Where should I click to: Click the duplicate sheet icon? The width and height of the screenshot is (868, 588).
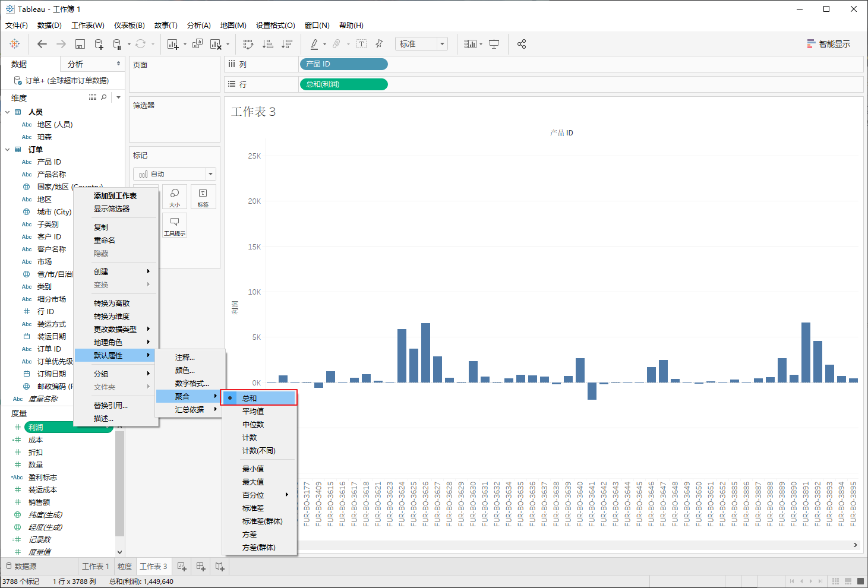(197, 44)
